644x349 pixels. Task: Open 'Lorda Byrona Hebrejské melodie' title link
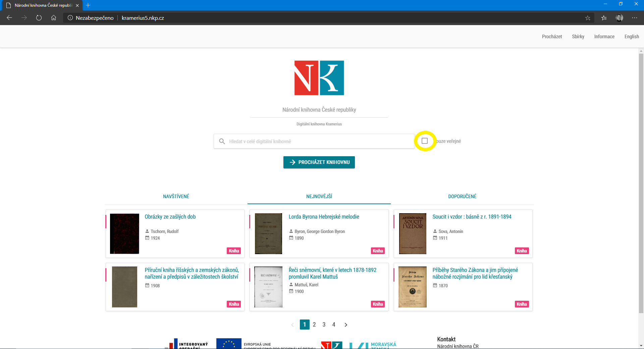[324, 217]
